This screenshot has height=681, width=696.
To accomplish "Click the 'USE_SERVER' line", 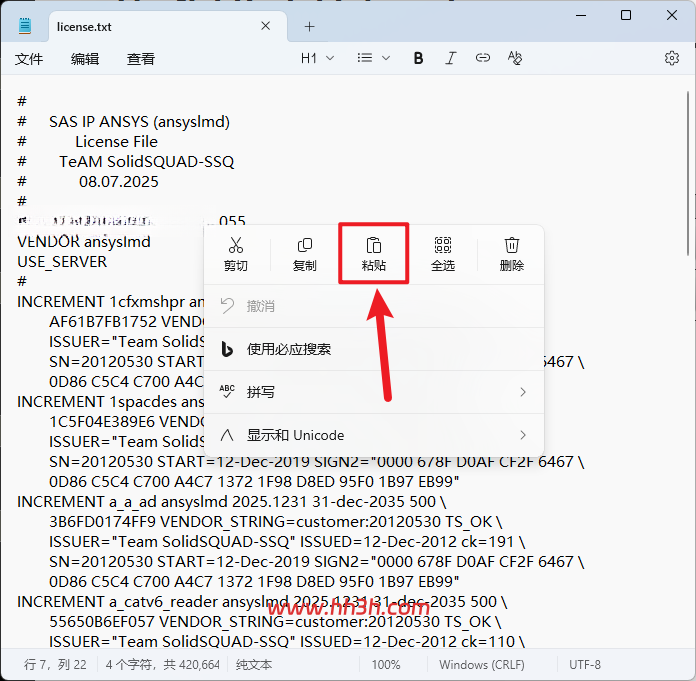I will coord(62,262).
